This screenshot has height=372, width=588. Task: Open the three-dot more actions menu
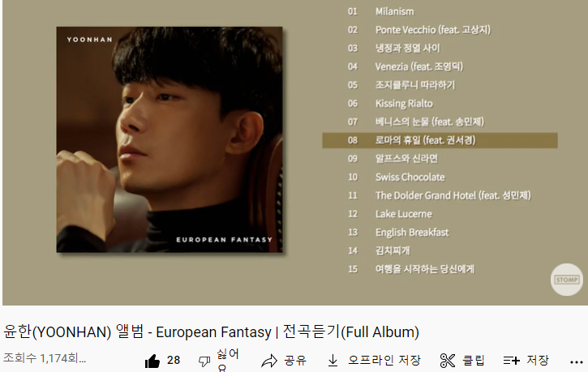point(577,362)
